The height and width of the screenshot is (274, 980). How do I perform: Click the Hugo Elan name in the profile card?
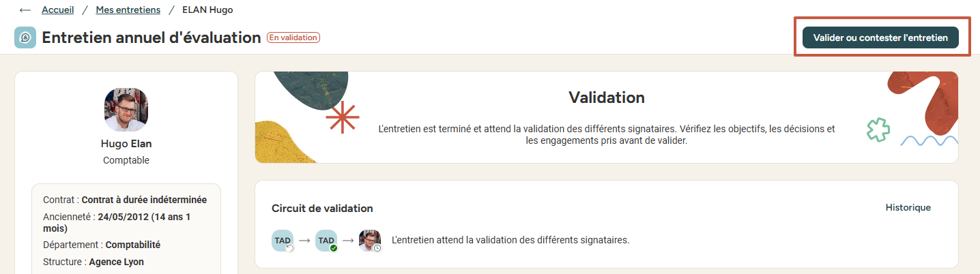(x=126, y=144)
